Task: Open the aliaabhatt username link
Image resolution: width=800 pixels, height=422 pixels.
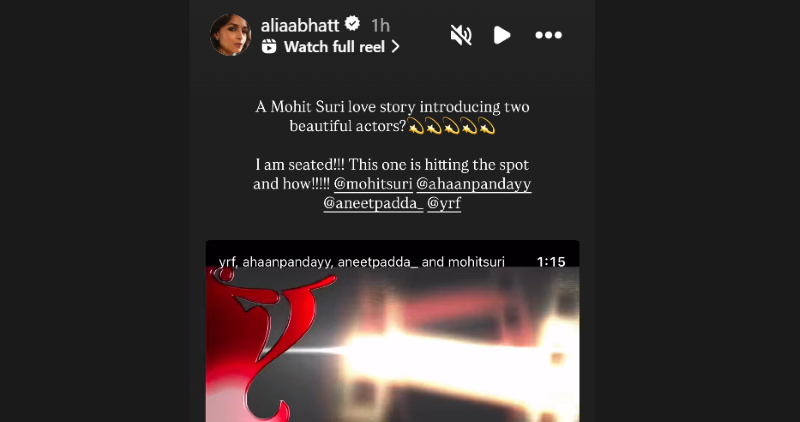Action: [x=300, y=25]
